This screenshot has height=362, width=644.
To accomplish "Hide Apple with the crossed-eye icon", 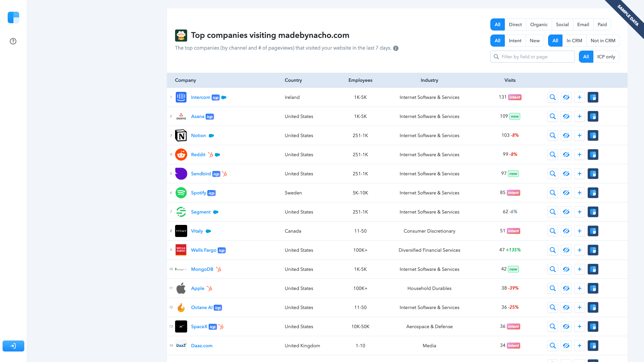I will click(566, 288).
